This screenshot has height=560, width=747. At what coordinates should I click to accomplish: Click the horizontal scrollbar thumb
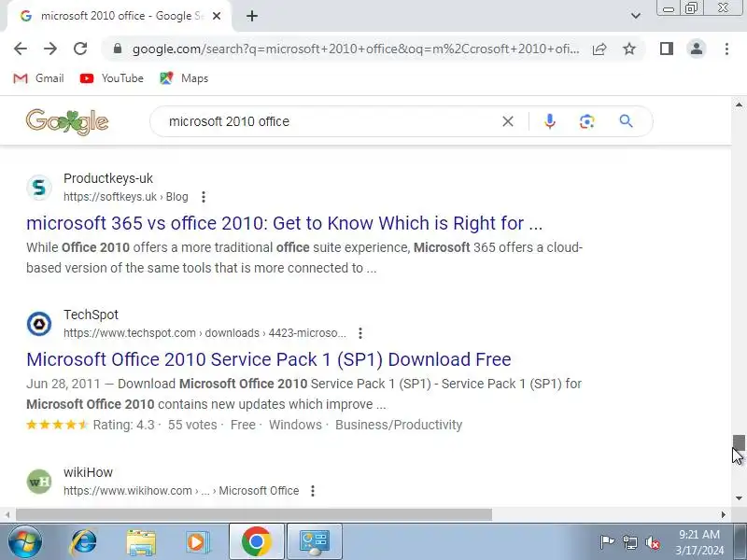point(254,514)
